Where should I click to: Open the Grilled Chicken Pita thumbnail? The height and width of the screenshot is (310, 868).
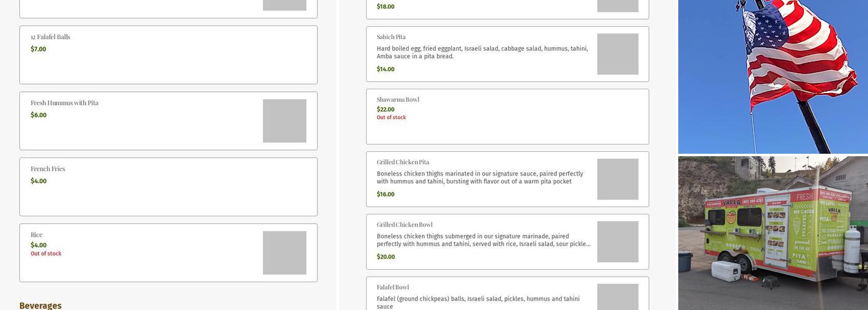point(618,179)
